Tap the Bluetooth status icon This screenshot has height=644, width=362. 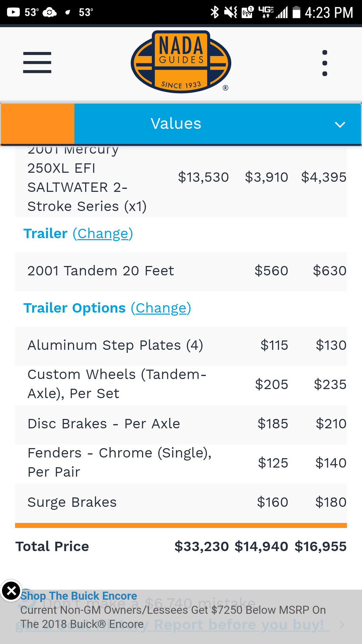click(x=215, y=12)
